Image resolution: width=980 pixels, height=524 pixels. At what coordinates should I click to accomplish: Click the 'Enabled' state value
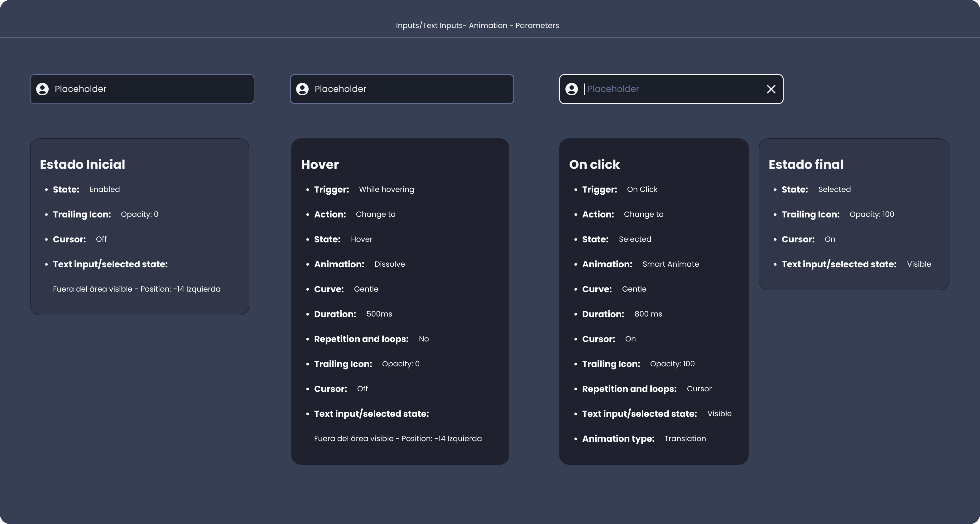(105, 189)
